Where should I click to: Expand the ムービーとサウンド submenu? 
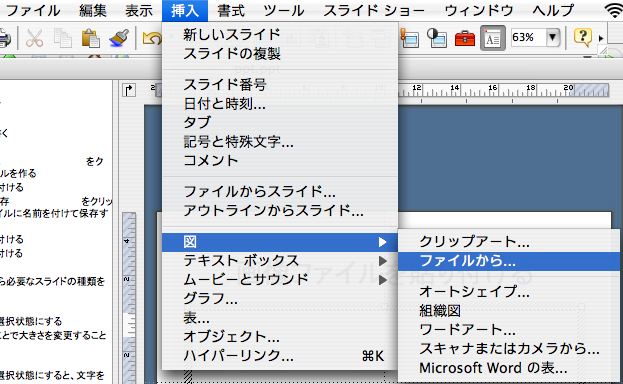tap(280, 279)
